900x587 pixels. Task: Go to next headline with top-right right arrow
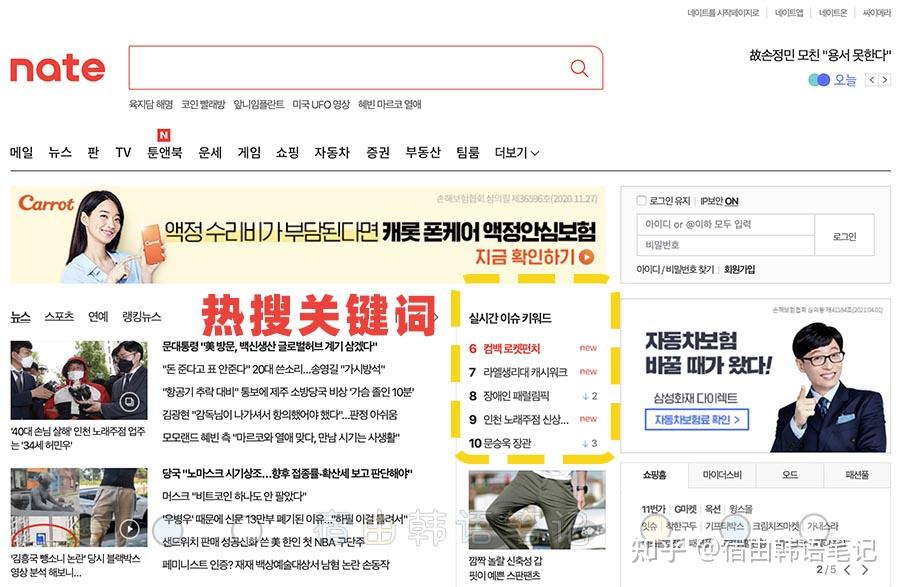coord(884,80)
